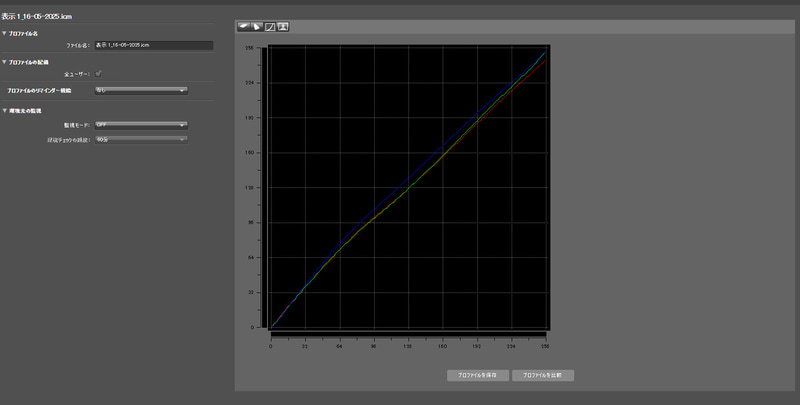Collapse the プロファイルの配備 section

click(x=5, y=62)
